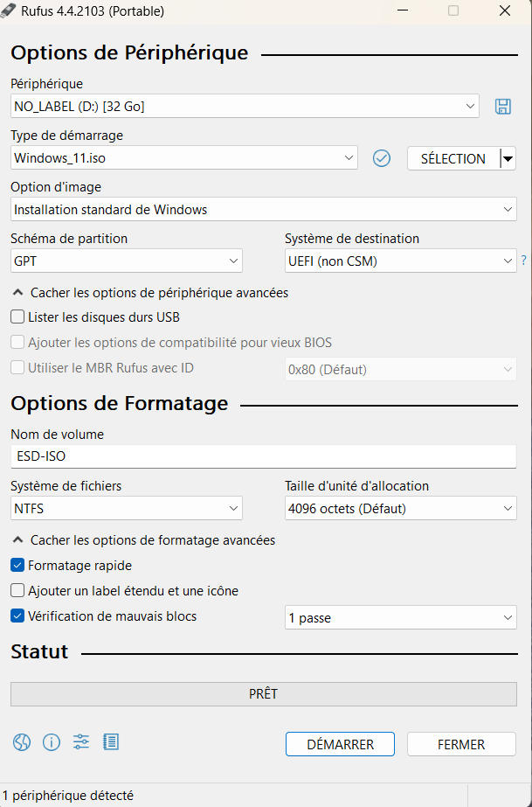Open the settings sliders icon
Image resolution: width=532 pixels, height=807 pixels.
coord(81,742)
